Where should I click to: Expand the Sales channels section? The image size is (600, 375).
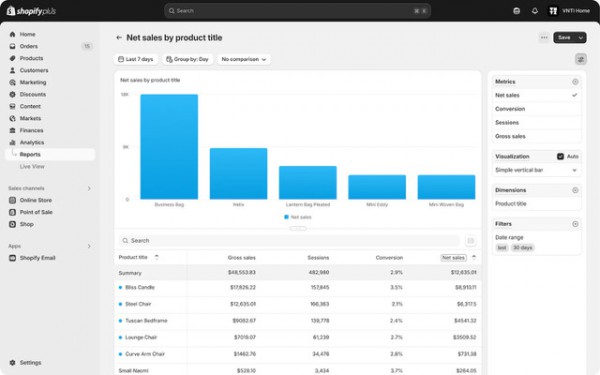pos(89,188)
